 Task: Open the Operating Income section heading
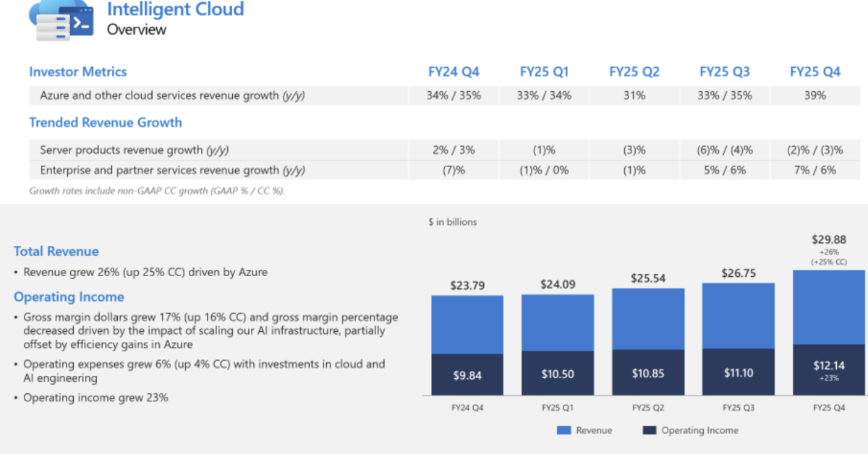click(69, 297)
